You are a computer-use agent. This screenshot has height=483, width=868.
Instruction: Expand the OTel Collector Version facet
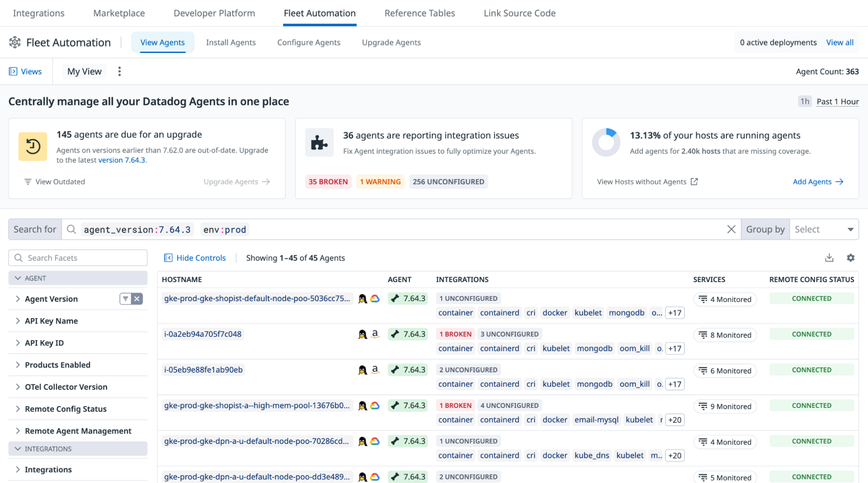tap(18, 387)
